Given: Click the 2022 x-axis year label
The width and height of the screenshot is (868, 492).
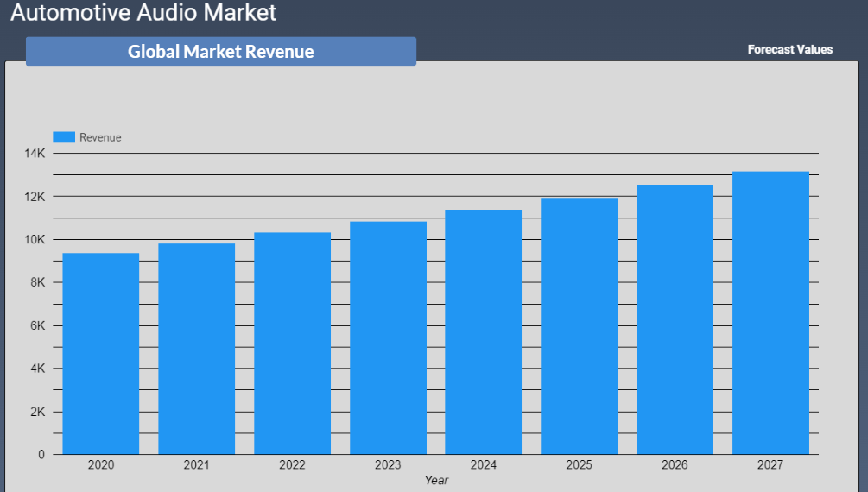Looking at the screenshot, I should [292, 465].
